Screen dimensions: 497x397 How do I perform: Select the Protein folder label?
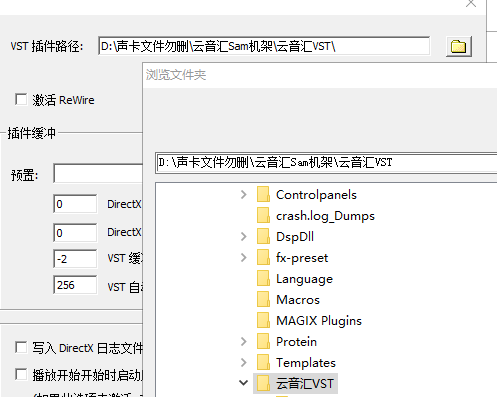click(296, 341)
